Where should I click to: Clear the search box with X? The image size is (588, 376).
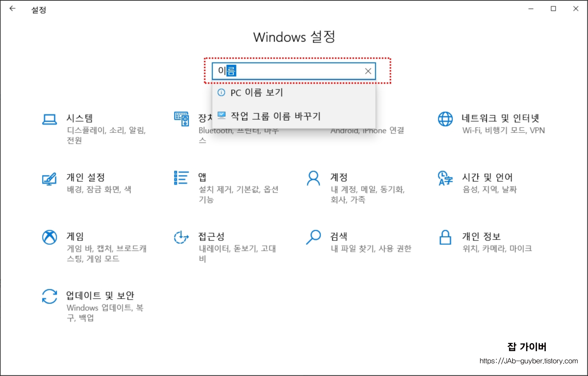pyautogui.click(x=368, y=71)
